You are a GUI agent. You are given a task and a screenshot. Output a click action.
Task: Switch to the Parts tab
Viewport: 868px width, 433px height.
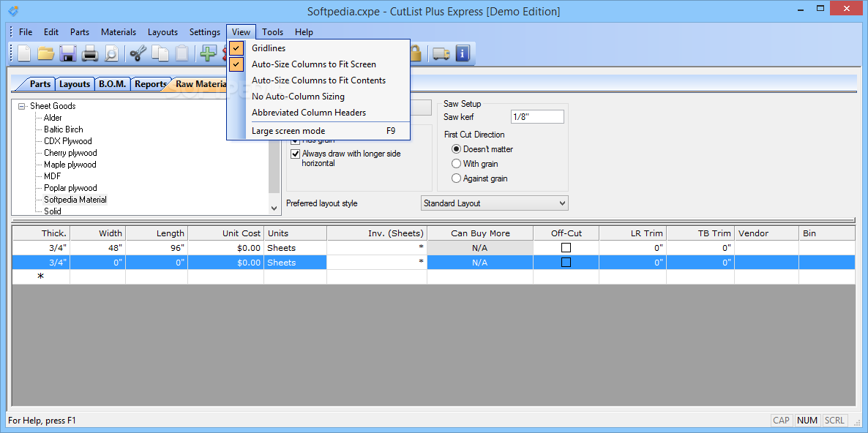tap(40, 84)
